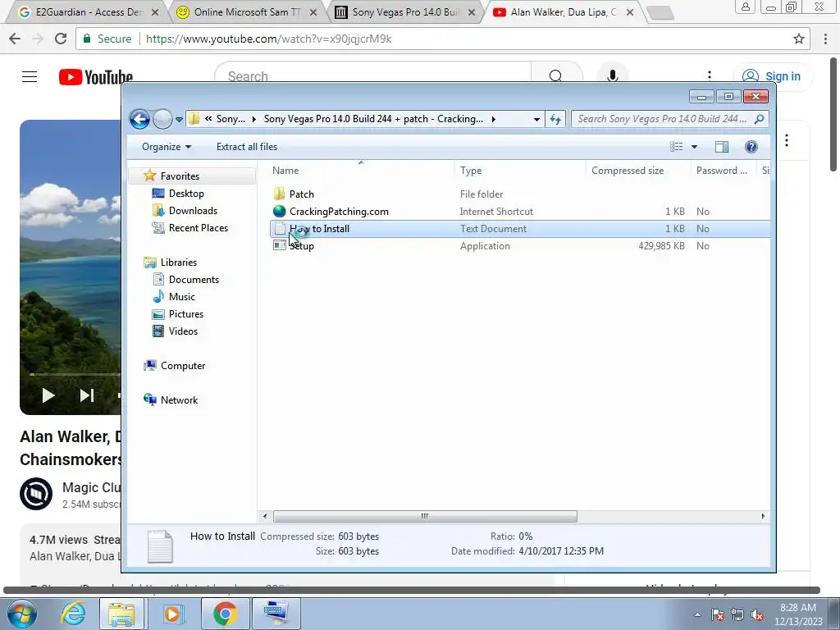The width and height of the screenshot is (840, 630).
Task: Open the Chrome three-dot menu
Action: (825, 39)
